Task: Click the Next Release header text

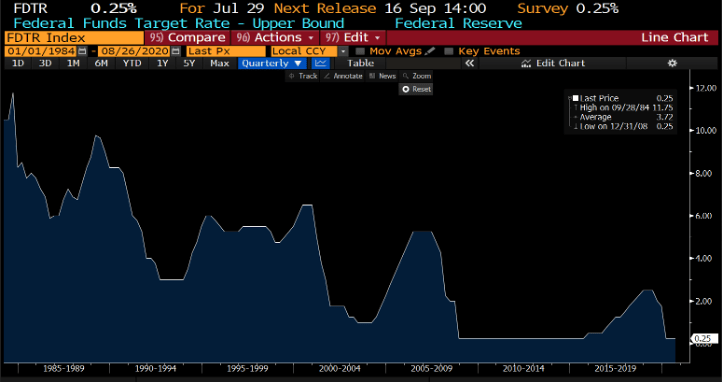Action: tap(325, 8)
